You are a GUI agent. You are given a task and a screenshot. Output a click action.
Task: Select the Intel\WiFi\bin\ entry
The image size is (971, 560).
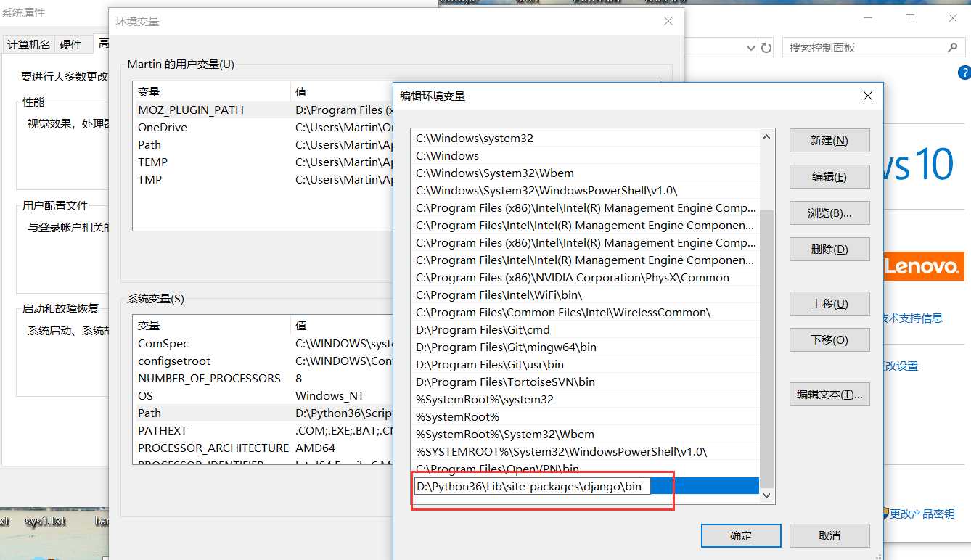(x=585, y=295)
